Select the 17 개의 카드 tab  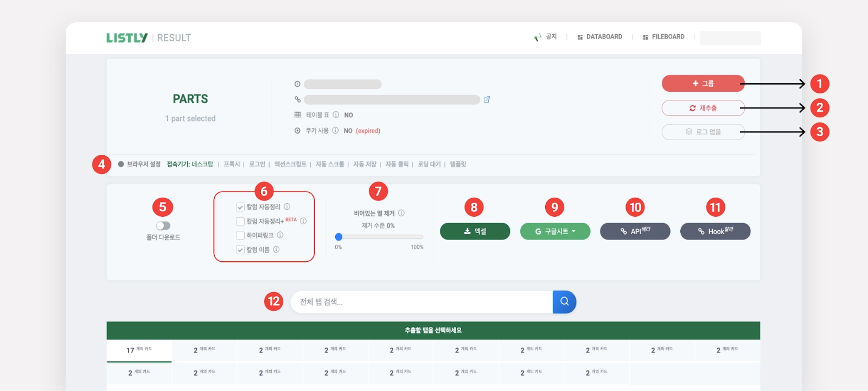(x=139, y=350)
